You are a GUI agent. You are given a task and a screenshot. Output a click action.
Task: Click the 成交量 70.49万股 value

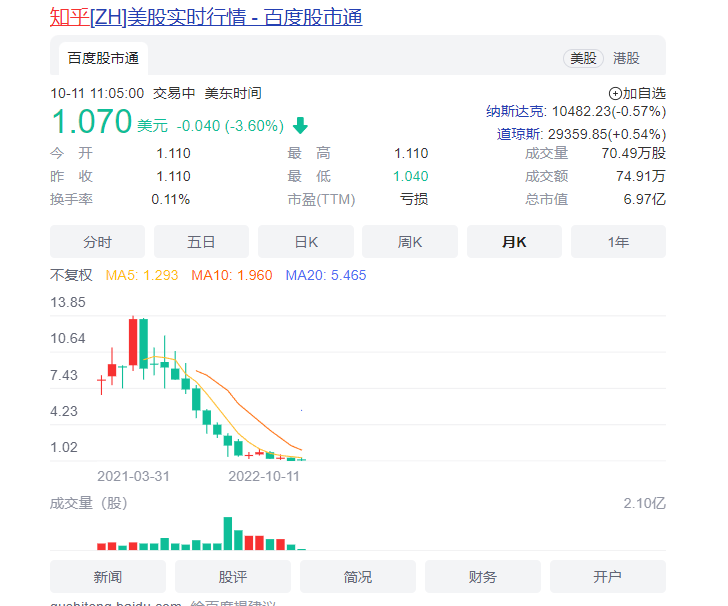(x=633, y=153)
